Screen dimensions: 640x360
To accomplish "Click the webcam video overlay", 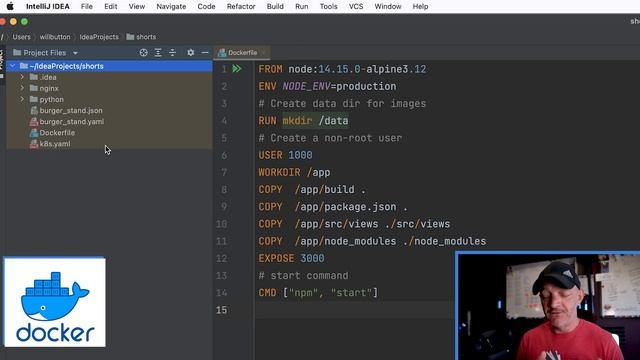I will 548,306.
